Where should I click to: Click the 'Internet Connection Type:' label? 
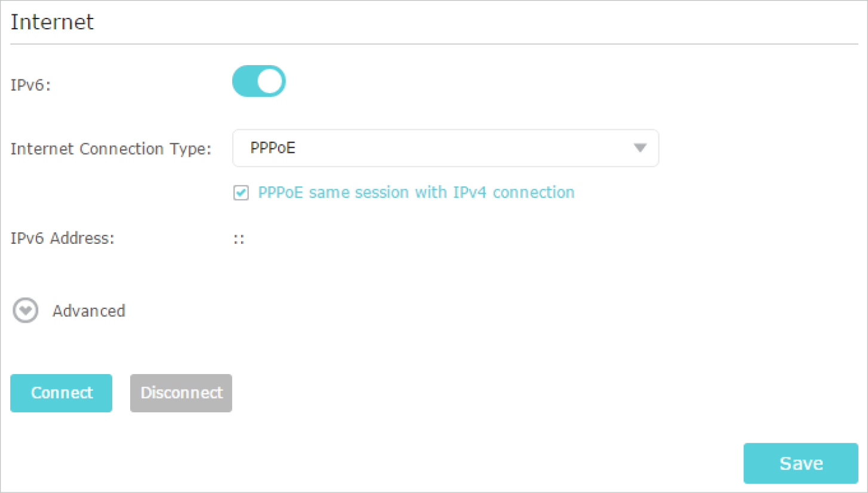point(111,149)
